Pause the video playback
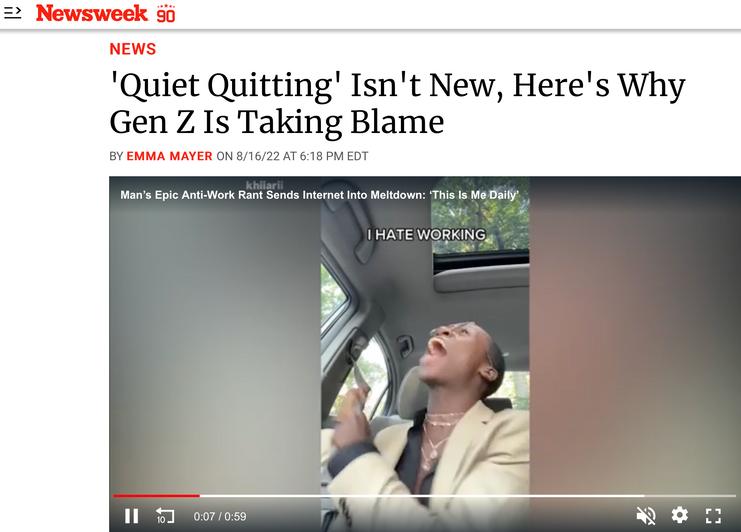 131,516
